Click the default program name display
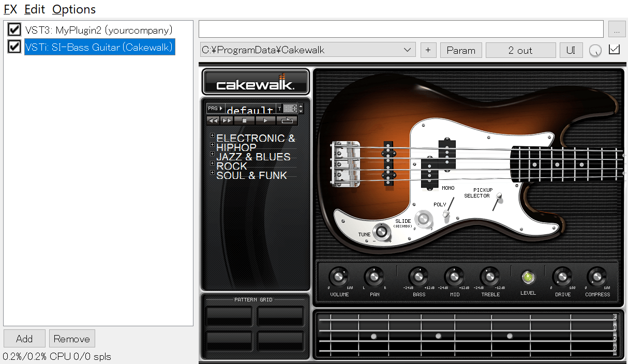The height and width of the screenshot is (364, 628). (250, 109)
